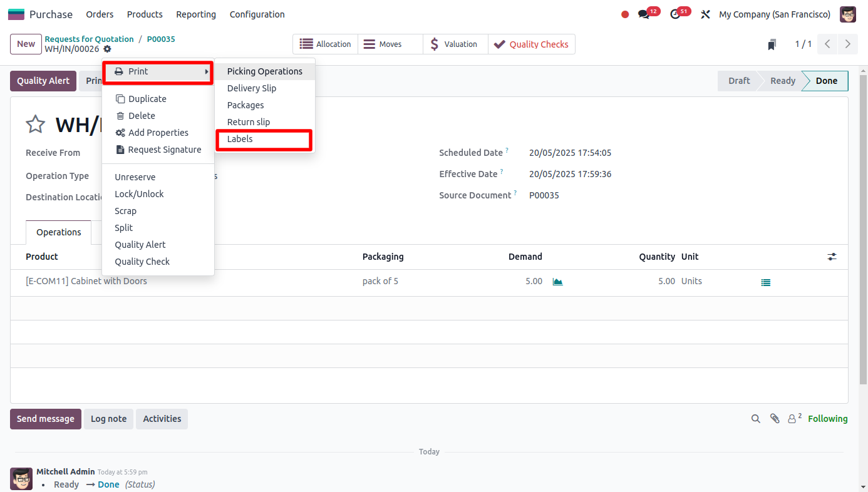Toggle favorite star on the receipt record
The width and height of the screenshot is (868, 492).
pos(35,124)
